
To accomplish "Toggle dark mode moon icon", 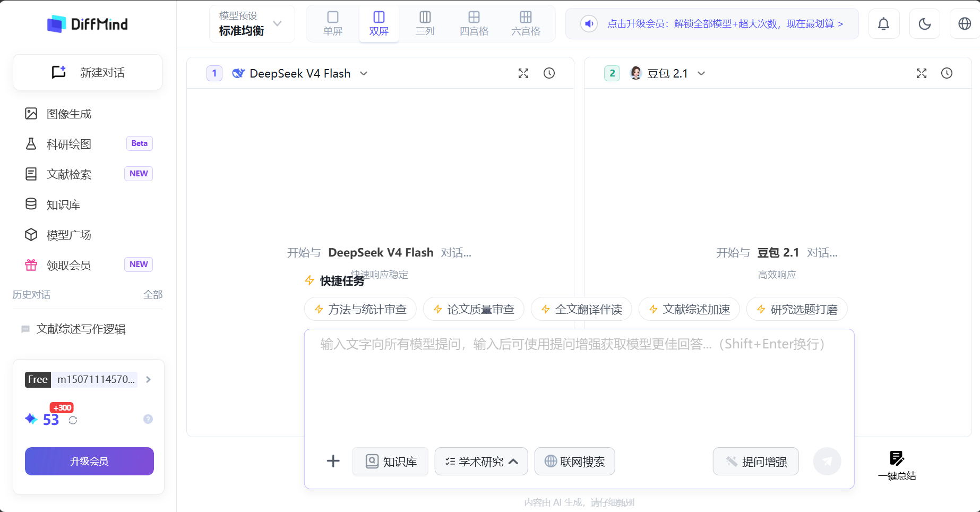I will pos(925,24).
